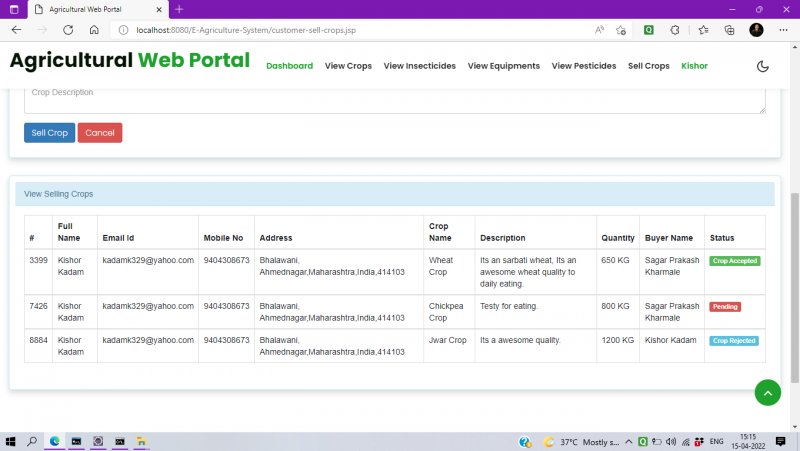Open the Windows Start menu

(x=10, y=441)
